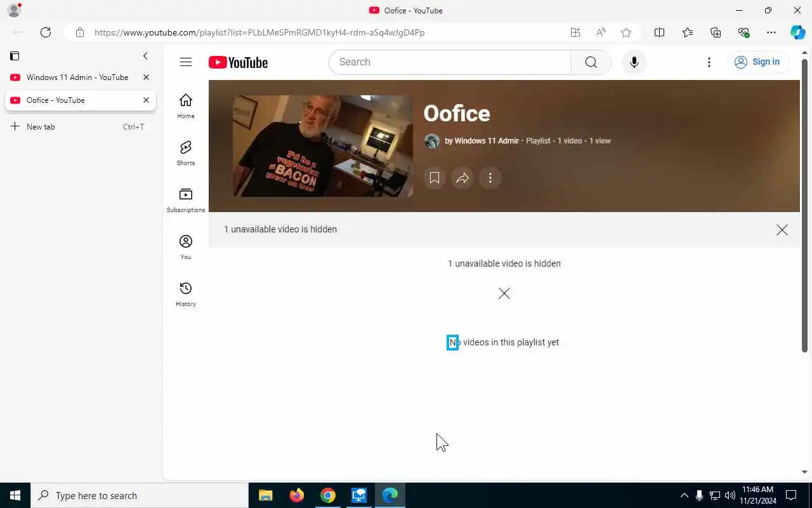Viewport: 812px width, 508px height.
Task: Click the address bar URL
Action: coord(259,32)
